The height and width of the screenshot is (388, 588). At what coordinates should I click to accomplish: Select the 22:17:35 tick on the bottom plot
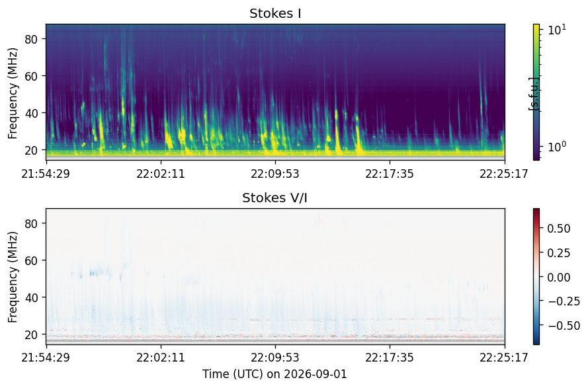point(390,357)
